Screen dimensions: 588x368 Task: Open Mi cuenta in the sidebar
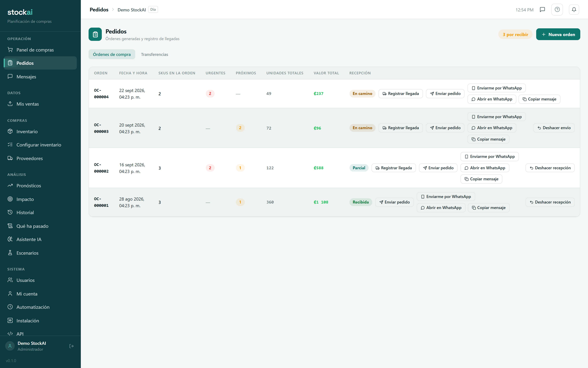pyautogui.click(x=40, y=294)
